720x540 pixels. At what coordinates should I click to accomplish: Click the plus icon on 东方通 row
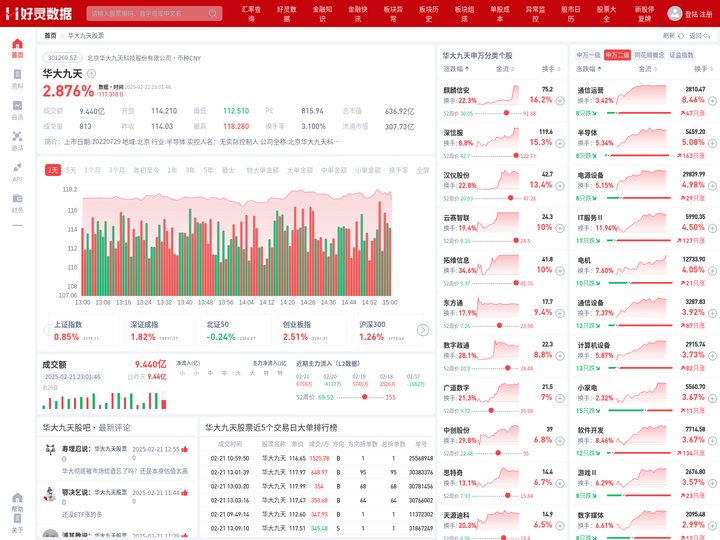(560, 313)
